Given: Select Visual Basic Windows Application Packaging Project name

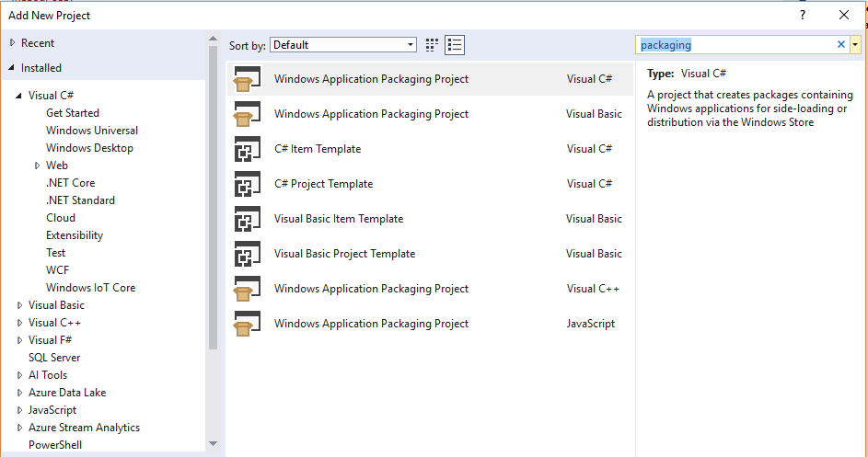Looking at the screenshot, I should point(371,114).
